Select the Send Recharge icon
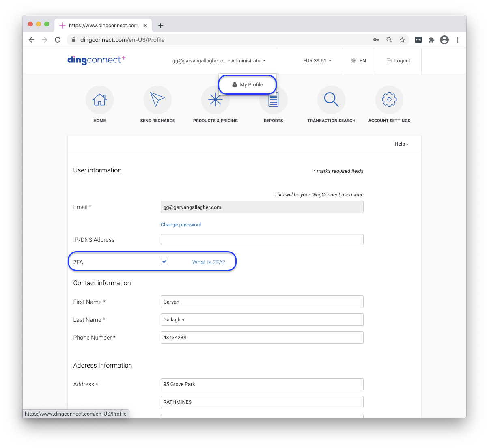Screen dimensions: 489x448 (157, 99)
